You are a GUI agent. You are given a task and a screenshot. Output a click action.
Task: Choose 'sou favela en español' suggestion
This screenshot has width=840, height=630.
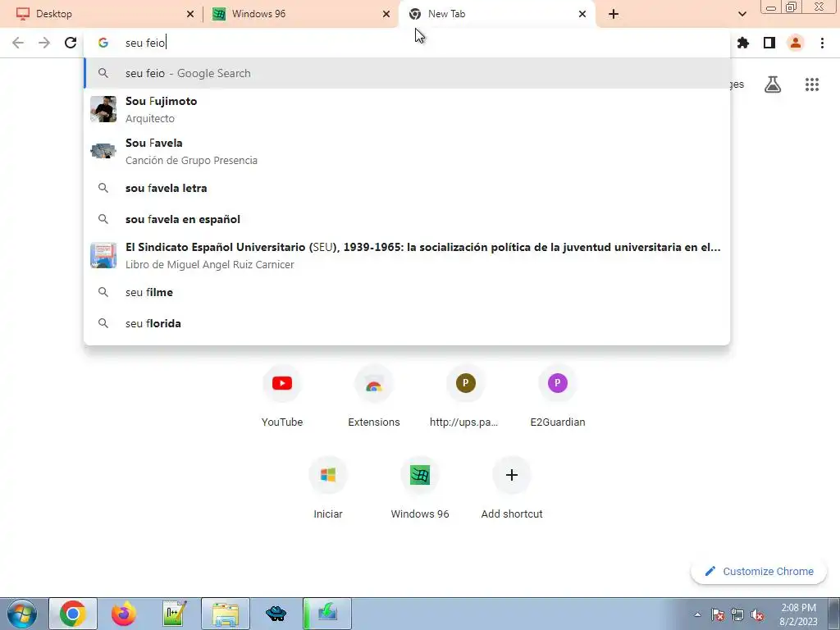pos(407,219)
